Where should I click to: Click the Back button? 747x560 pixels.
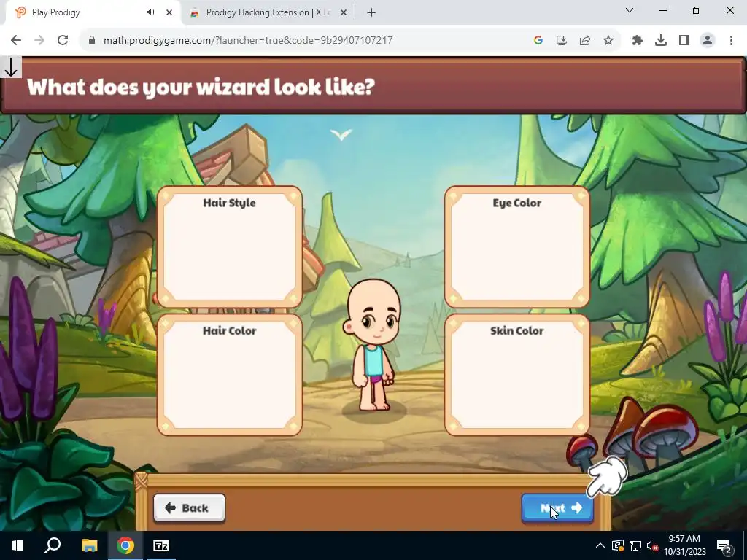coord(189,508)
